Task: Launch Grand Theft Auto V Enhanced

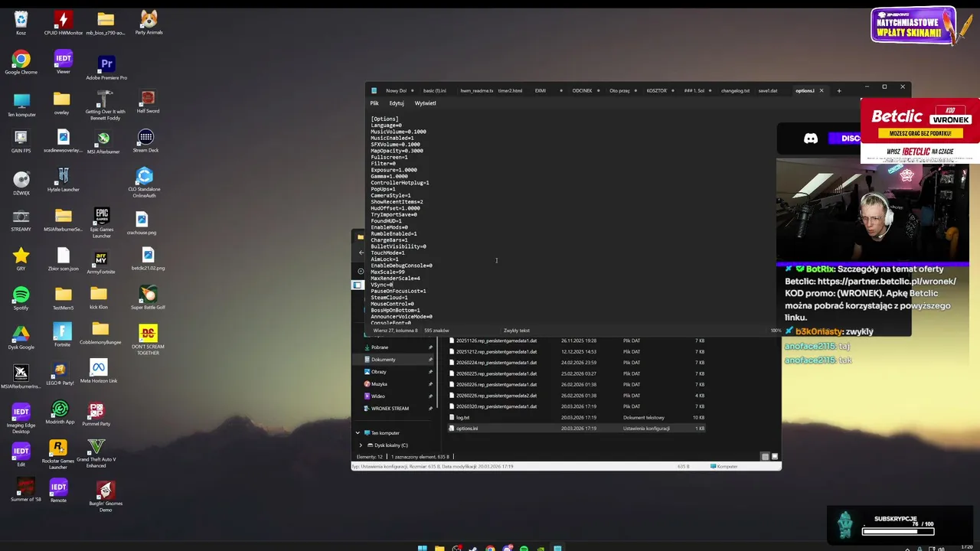Action: click(96, 453)
